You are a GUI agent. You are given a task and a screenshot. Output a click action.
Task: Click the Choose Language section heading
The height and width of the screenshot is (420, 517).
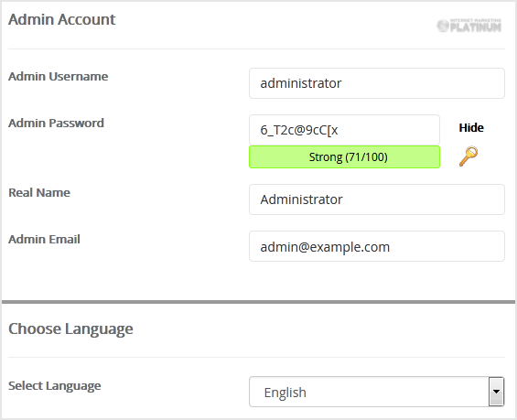(x=70, y=329)
